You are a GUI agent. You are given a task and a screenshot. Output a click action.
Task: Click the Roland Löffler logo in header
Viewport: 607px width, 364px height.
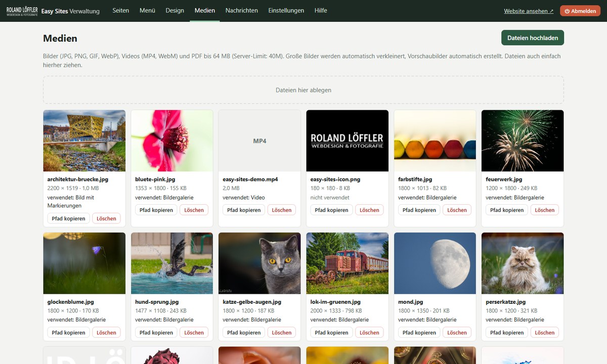(22, 11)
